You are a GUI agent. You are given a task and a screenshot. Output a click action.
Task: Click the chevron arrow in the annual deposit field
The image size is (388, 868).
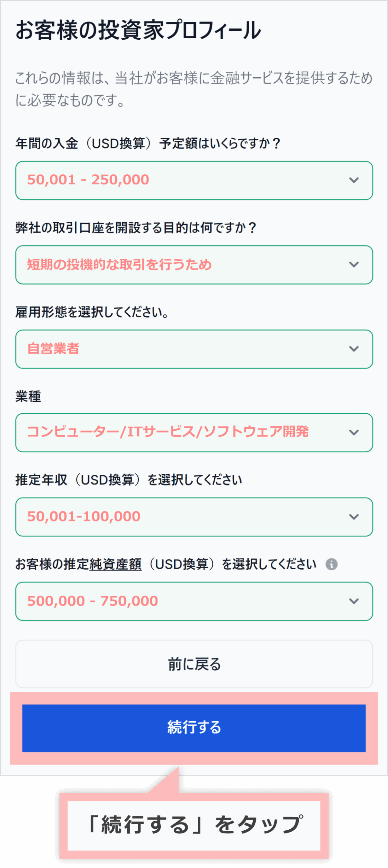pyautogui.click(x=354, y=180)
